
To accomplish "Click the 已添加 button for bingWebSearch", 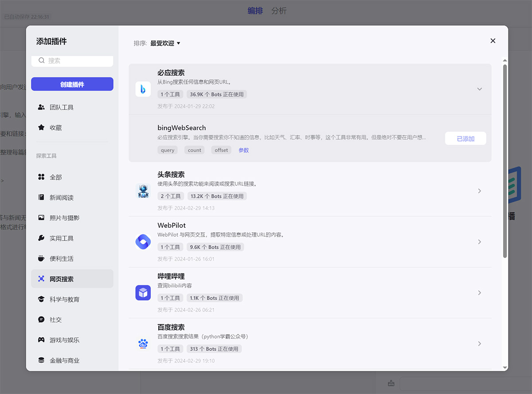I will [465, 138].
